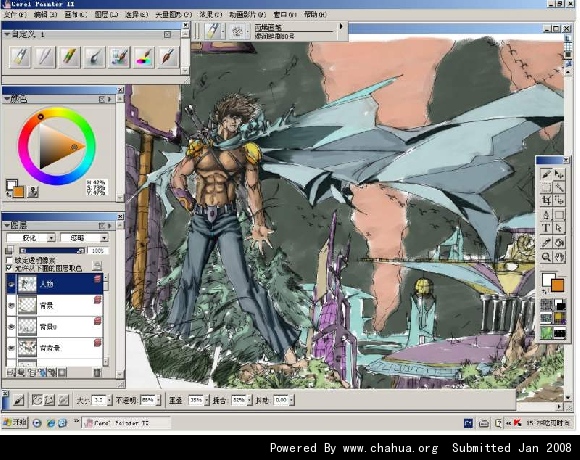Click inside the saturation/value color triangle
The width and height of the screenshot is (580, 460).
tap(55, 146)
